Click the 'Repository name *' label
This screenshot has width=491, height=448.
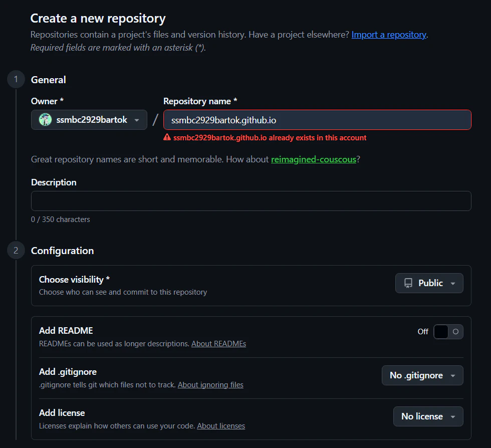coord(200,101)
